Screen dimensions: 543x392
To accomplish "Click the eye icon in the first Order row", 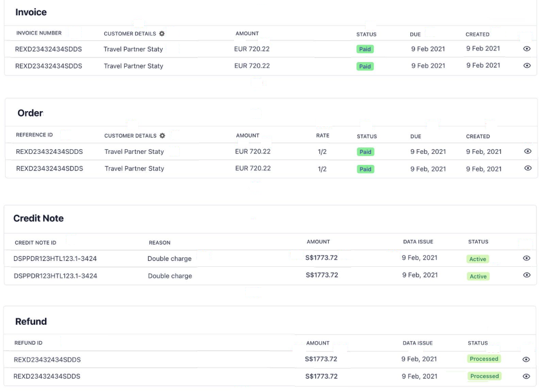I will click(x=527, y=151).
